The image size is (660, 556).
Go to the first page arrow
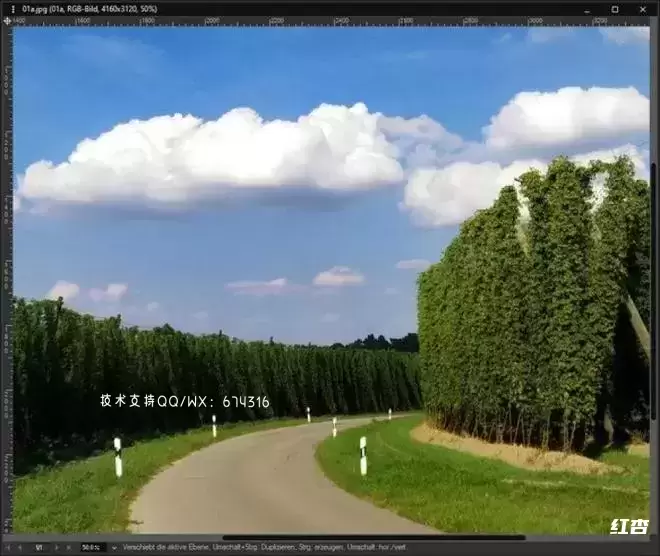click(8, 548)
